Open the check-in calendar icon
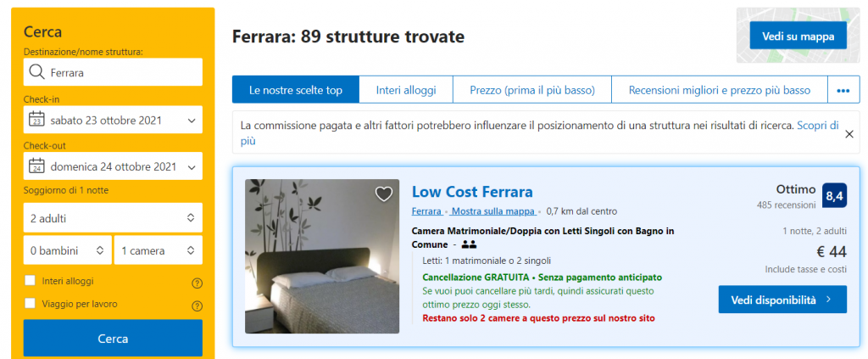 [36, 119]
